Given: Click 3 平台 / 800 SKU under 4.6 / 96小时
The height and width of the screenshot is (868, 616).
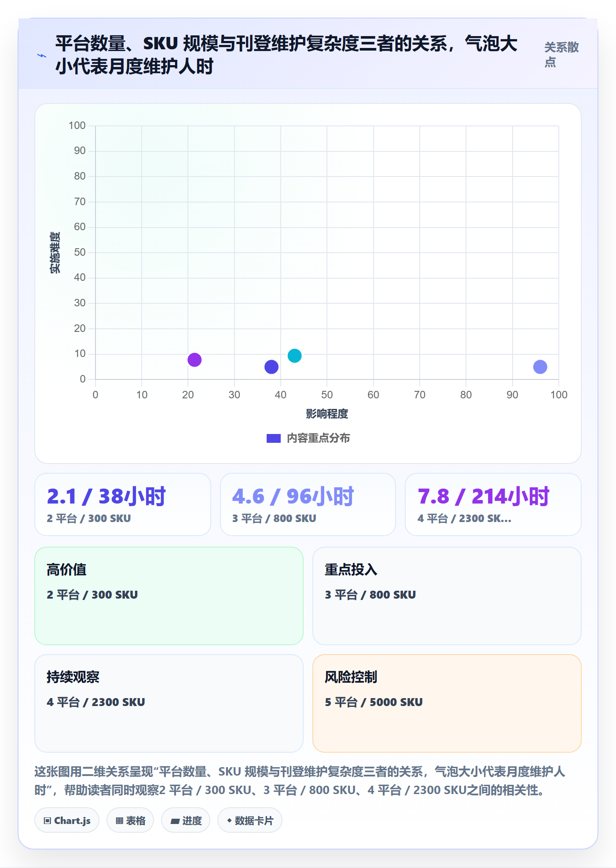Looking at the screenshot, I should [274, 519].
